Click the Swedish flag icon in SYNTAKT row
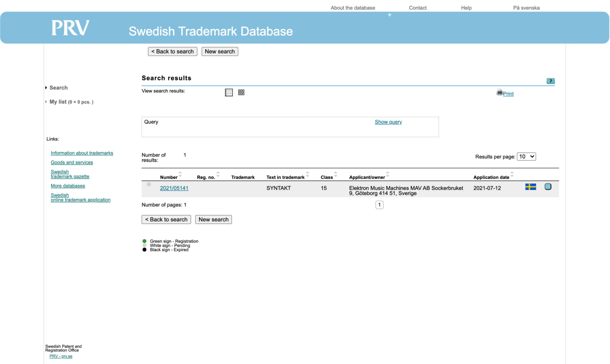 point(531,187)
